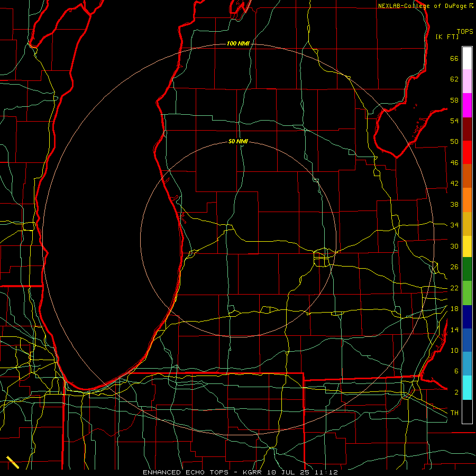Click the light green legend swatch
This screenshot has height=476, width=476.
[467, 293]
